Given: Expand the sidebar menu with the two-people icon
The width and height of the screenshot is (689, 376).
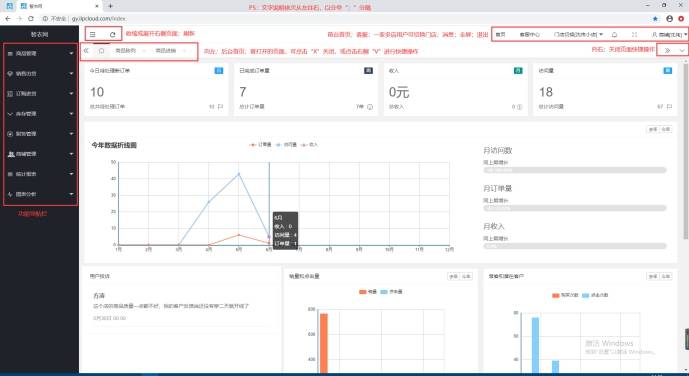Looking at the screenshot, I should (40, 154).
